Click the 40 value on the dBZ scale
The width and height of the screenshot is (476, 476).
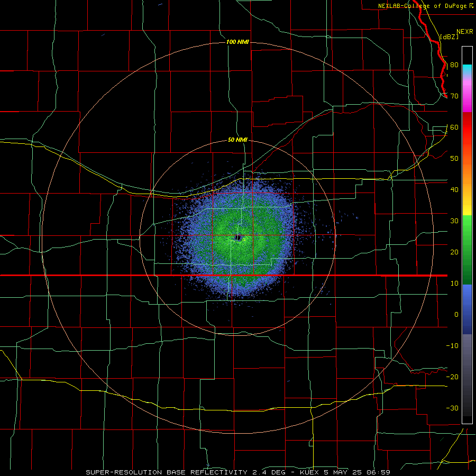point(454,190)
